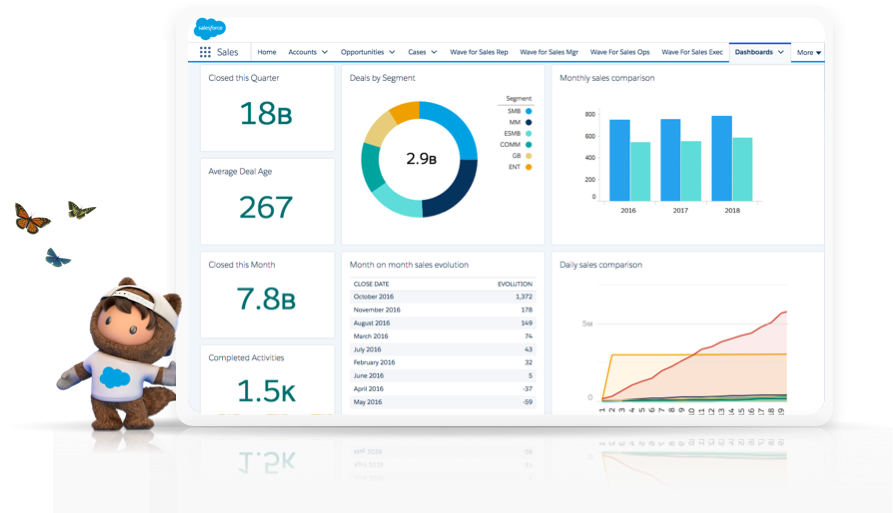
Task: Expand the Dashboards dropdown chevron
Action: pos(781,52)
